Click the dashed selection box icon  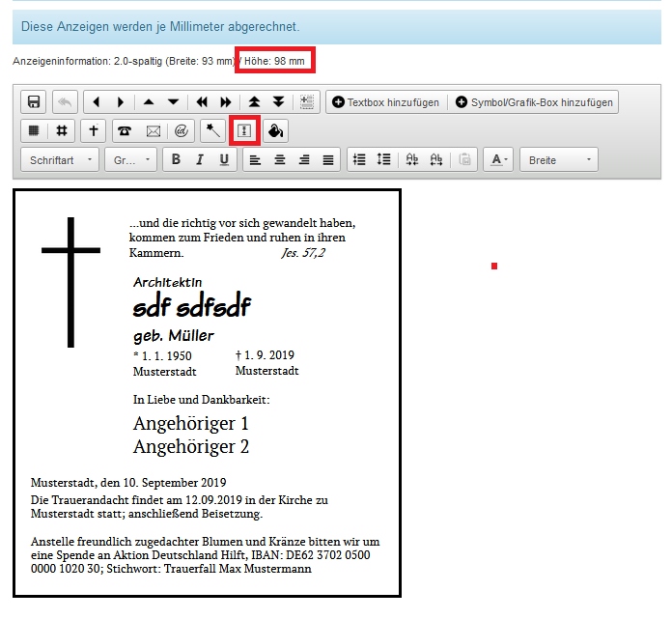click(307, 102)
